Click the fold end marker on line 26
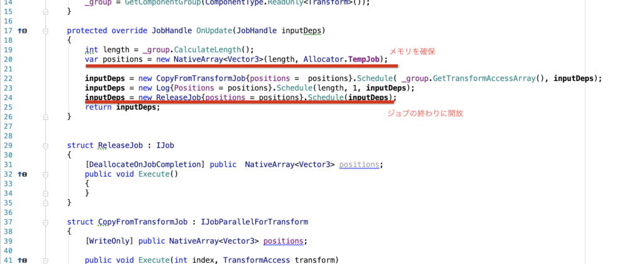 [x=45, y=117]
